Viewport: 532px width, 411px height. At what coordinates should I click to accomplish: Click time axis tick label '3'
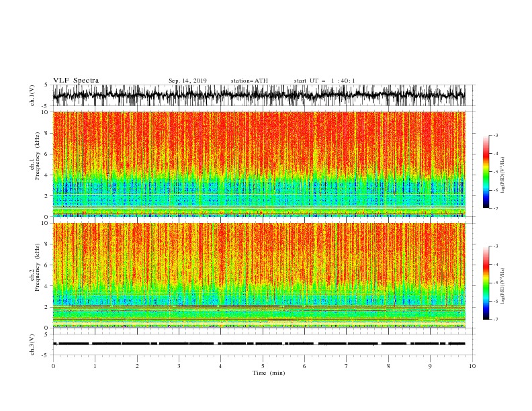click(179, 366)
